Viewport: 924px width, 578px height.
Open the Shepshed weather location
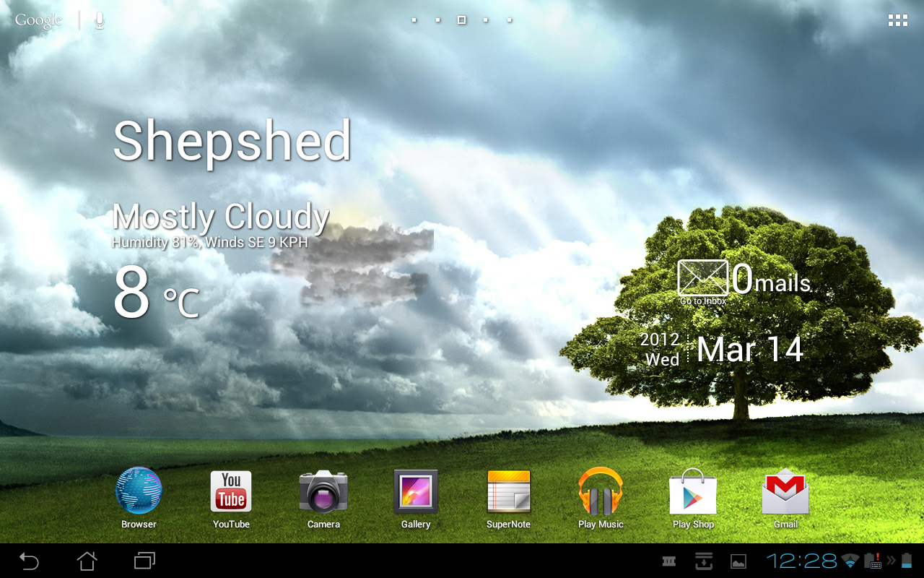click(x=232, y=142)
